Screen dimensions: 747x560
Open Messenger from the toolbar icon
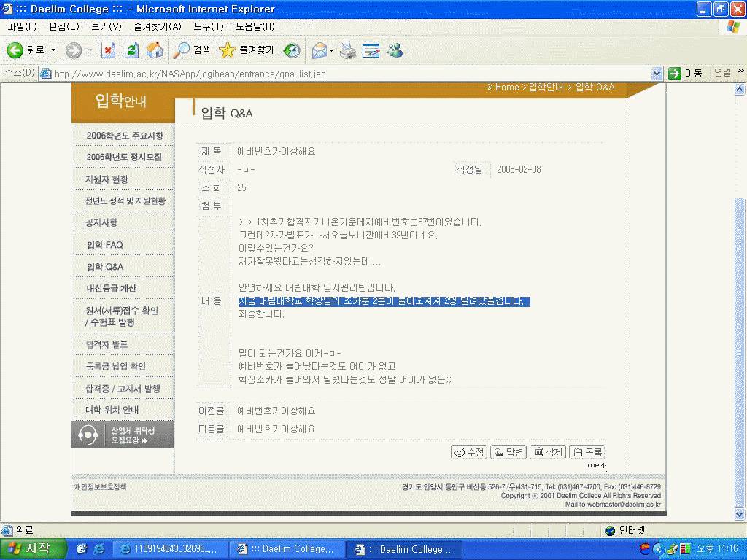coord(395,50)
